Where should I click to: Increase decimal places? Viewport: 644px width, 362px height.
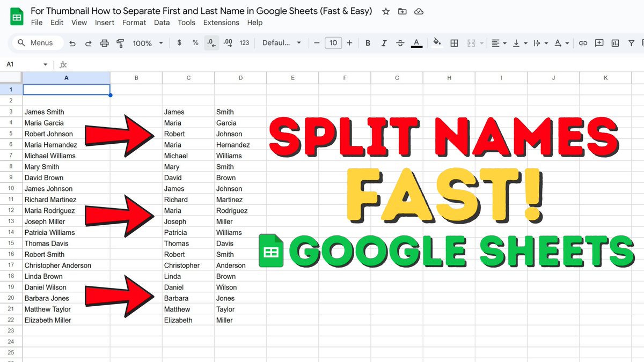click(x=228, y=43)
